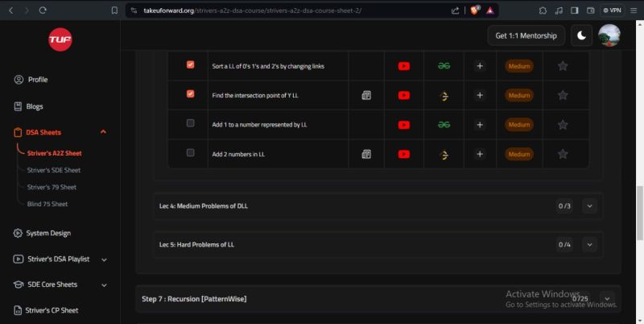
Task: Select Striver's A2Z Sheet in sidebar
Action: point(54,153)
